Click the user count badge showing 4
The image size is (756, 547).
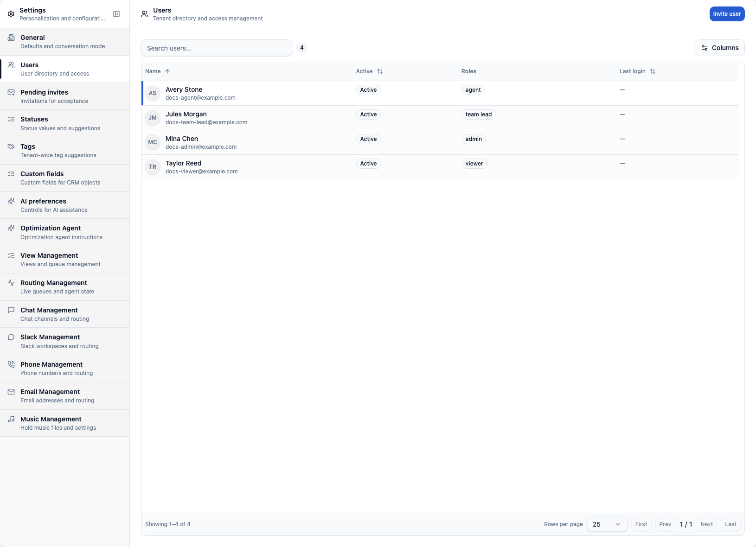302,48
